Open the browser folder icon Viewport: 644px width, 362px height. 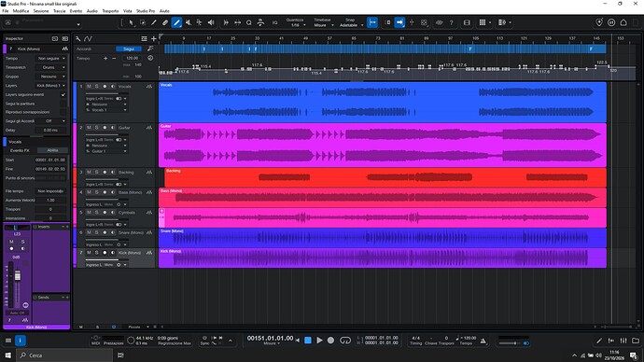pos(636,341)
